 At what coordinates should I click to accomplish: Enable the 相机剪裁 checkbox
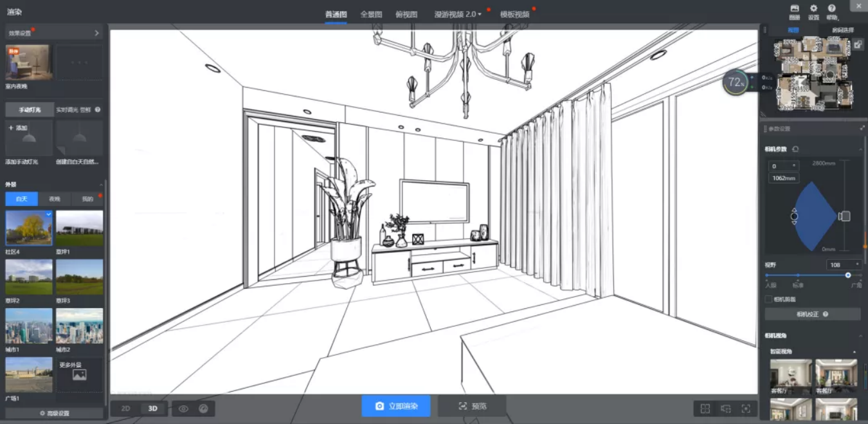click(768, 299)
